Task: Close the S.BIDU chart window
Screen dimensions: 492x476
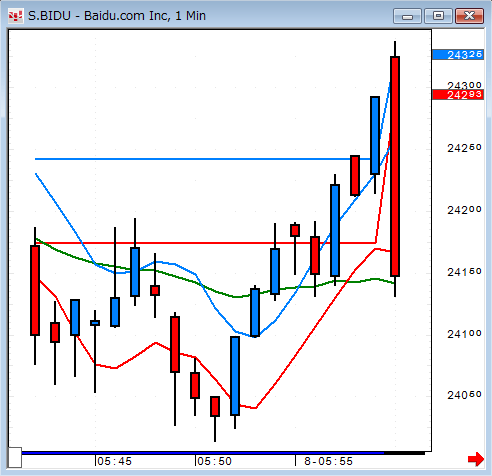Action: (469, 16)
